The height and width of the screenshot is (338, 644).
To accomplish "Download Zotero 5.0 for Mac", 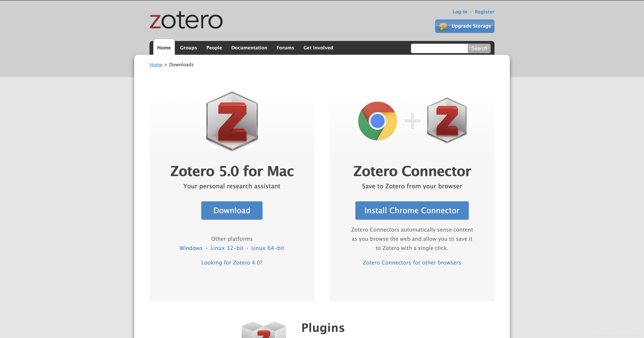I will coord(232,211).
